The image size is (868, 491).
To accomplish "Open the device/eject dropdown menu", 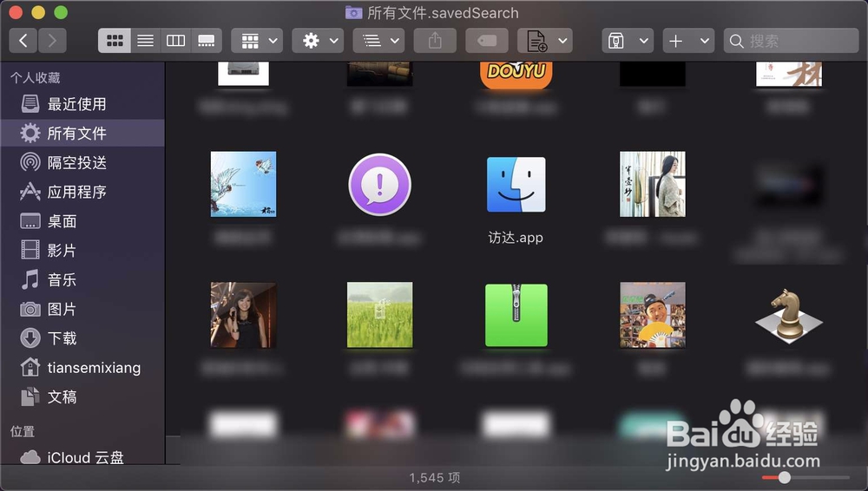I will [628, 41].
